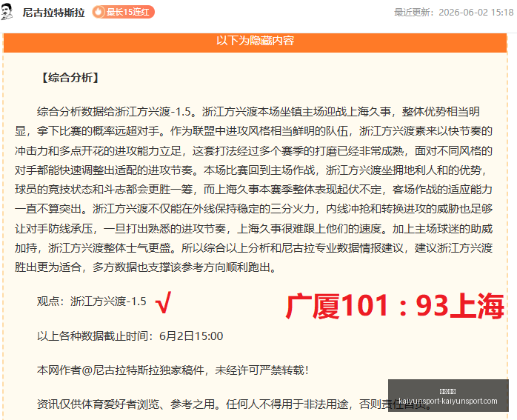Select the 本网作者@尼古拉特斯拉独家稿件 notice

173,370
